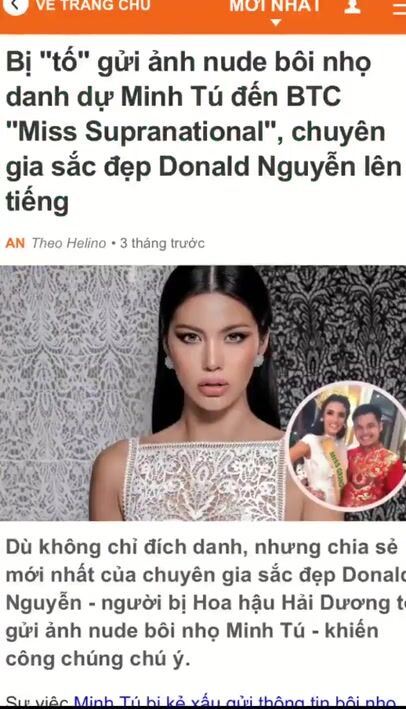Select the Theo Helino source text

pos(69,243)
